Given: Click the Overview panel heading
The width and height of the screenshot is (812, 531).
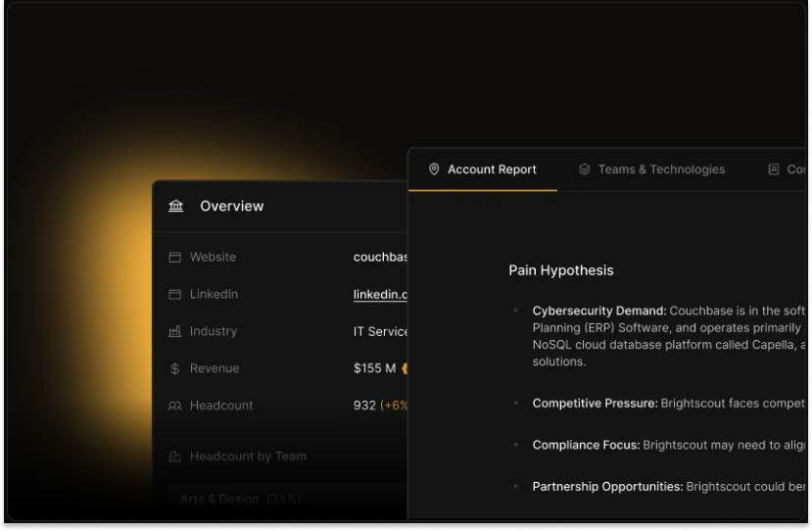Looking at the screenshot, I should 231,206.
